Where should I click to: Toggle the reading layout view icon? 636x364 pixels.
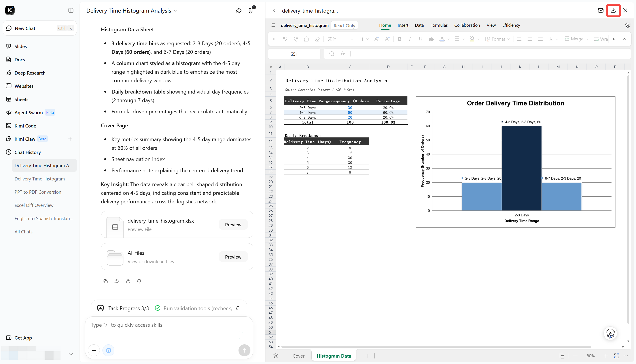pyautogui.click(x=561, y=356)
